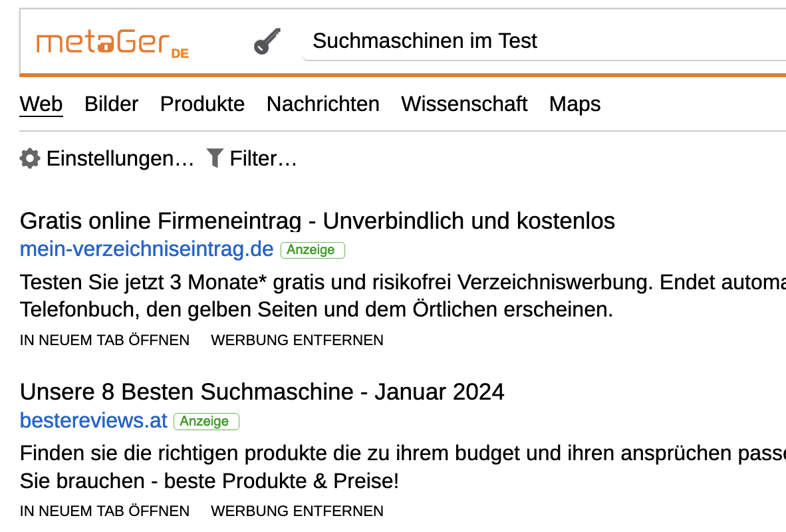
Task: Visit mein-verzeichniseintrag.de link
Action: point(146,249)
